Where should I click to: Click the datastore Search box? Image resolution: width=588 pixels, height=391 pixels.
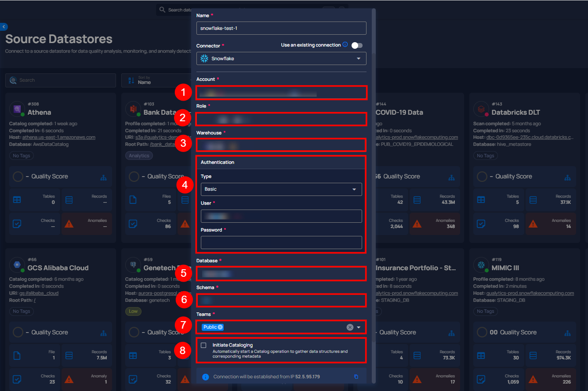(x=61, y=80)
